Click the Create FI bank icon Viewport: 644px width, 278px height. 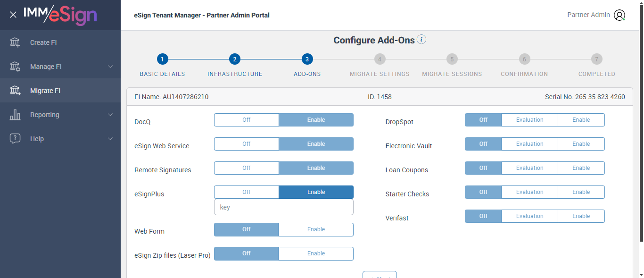(x=15, y=42)
